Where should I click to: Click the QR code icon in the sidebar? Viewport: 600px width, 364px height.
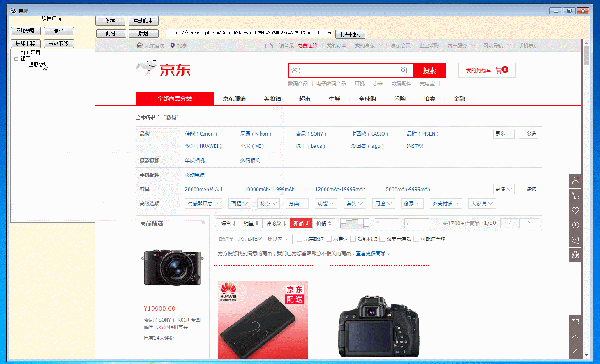[x=575, y=322]
